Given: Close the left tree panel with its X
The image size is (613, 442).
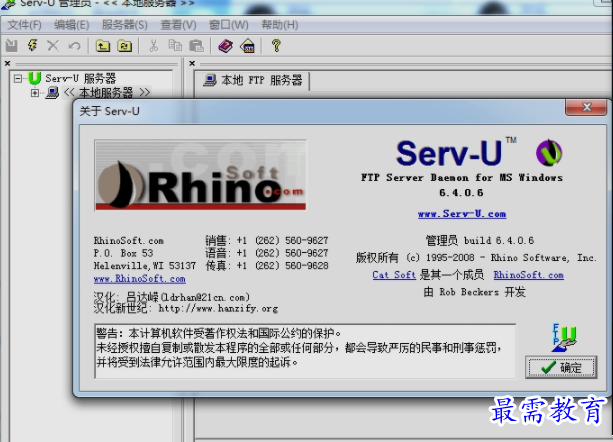Looking at the screenshot, I should coord(7,63).
